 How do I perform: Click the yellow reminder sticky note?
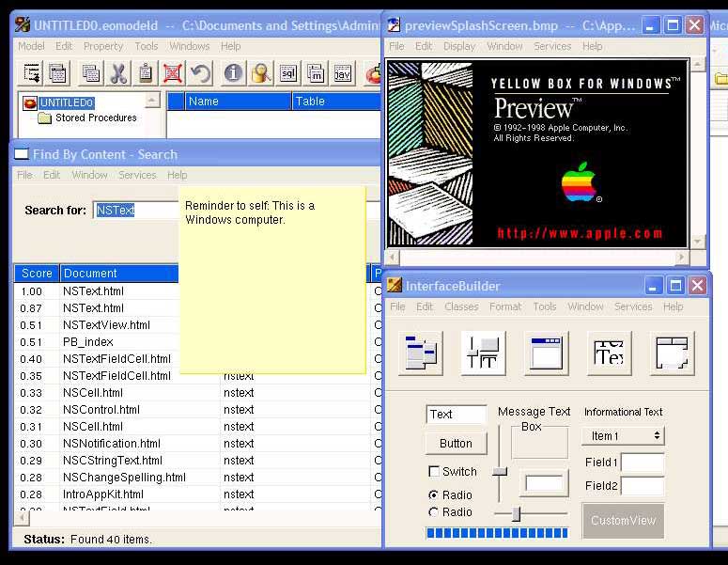[272, 280]
